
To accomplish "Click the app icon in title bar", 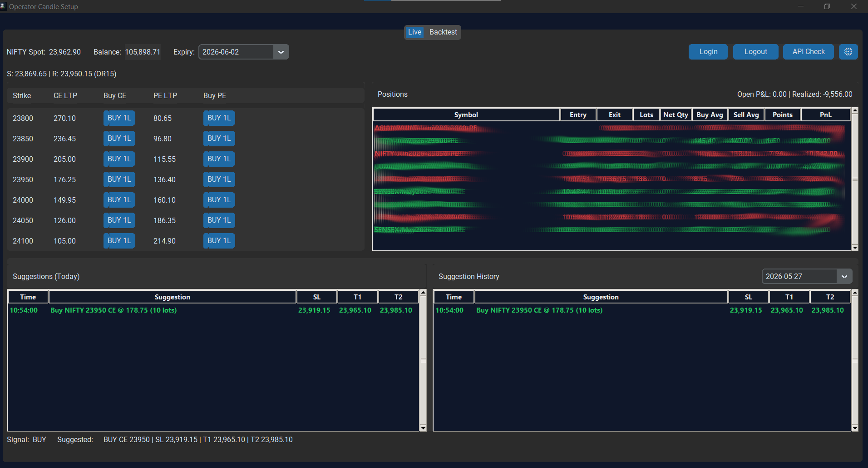I will [x=3, y=6].
